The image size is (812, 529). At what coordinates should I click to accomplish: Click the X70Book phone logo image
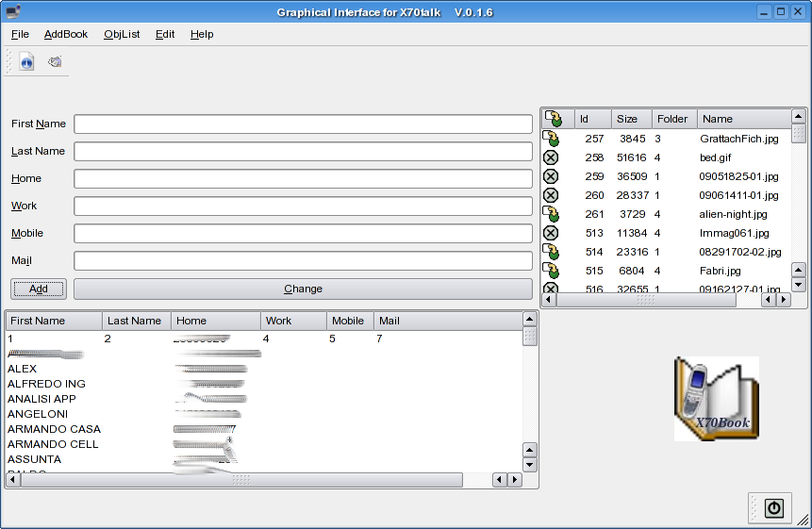coord(716,399)
